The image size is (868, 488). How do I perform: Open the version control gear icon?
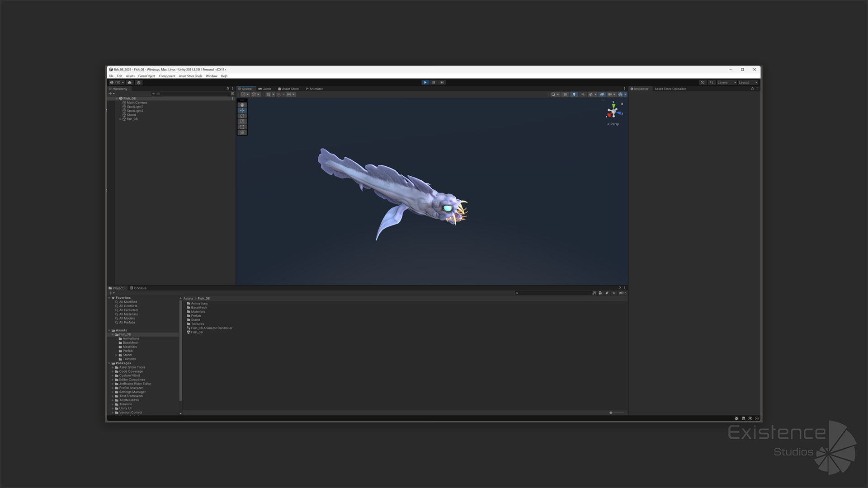(139, 83)
